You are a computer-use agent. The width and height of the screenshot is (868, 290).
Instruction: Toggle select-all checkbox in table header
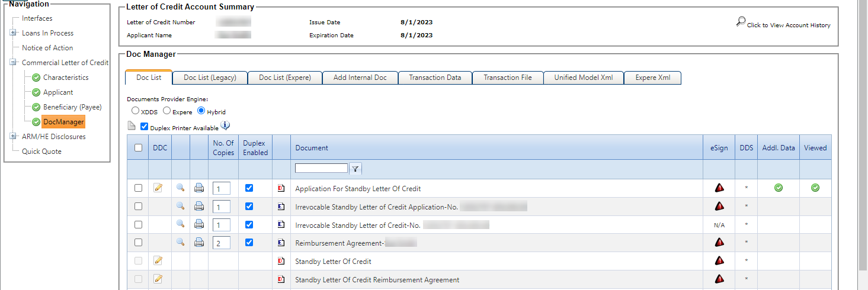coord(138,147)
